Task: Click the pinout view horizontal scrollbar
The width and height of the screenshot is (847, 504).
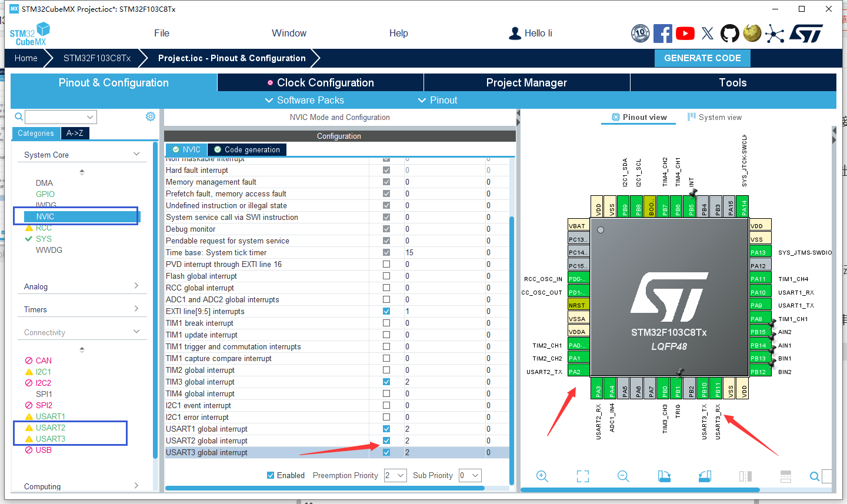Action: (x=641, y=489)
